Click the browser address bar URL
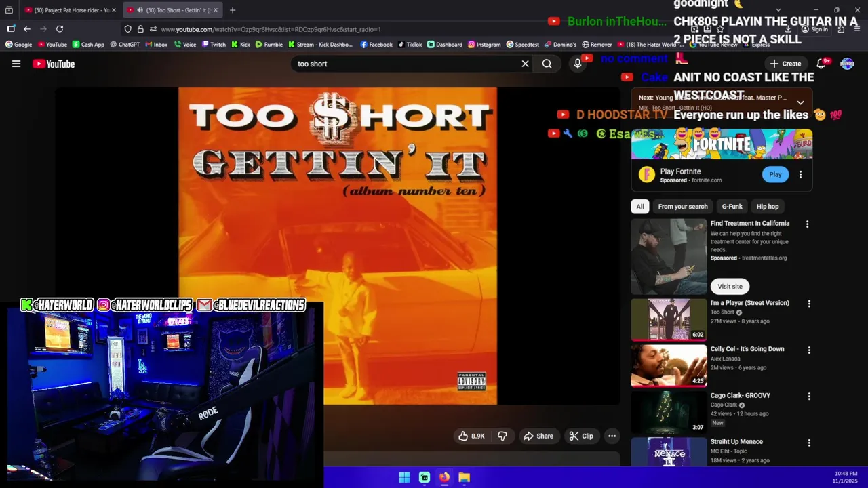 271,29
